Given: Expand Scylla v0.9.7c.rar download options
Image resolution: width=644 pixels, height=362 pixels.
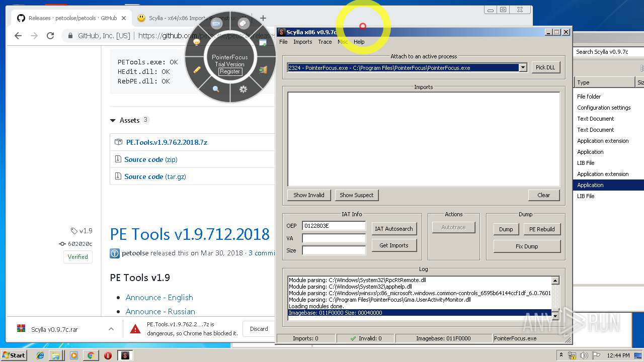Looking at the screenshot, I should [x=111, y=329].
